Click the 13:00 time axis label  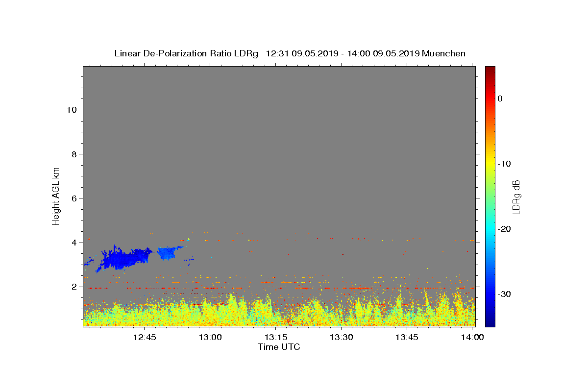pyautogui.click(x=211, y=337)
